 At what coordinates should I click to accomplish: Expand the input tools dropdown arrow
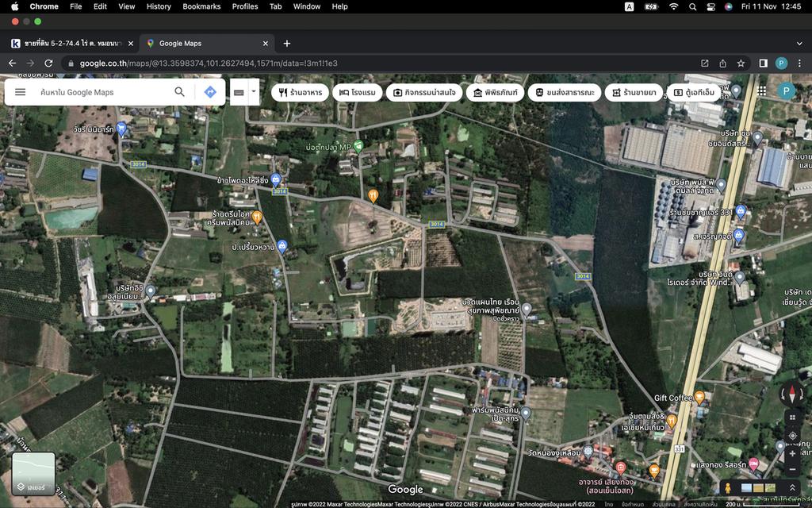pos(254,92)
